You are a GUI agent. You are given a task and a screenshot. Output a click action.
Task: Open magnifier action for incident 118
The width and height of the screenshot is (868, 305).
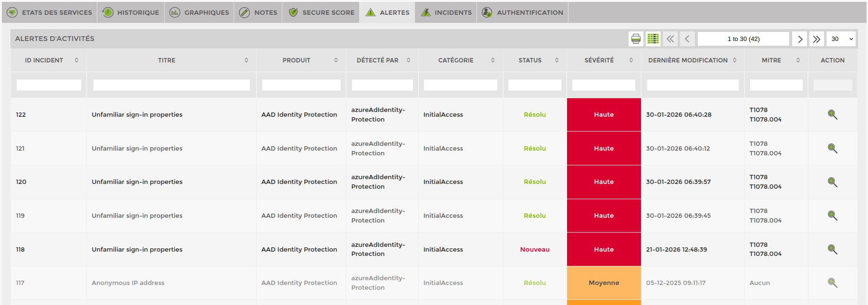click(832, 249)
